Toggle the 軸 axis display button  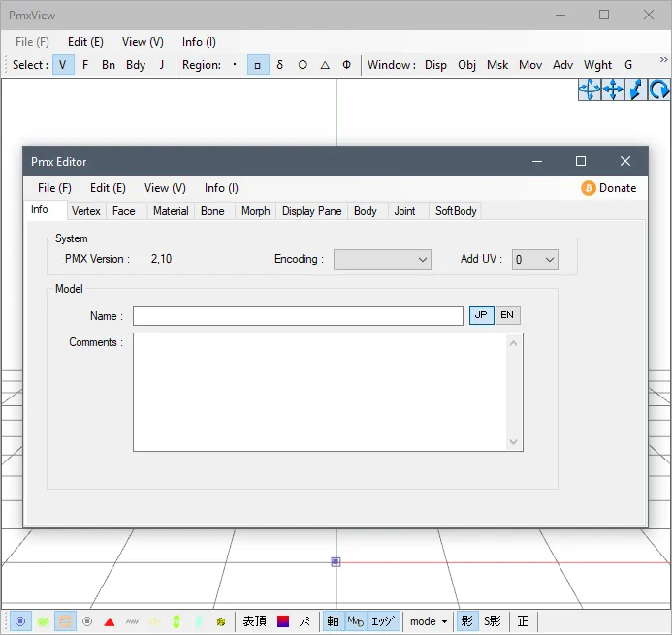click(333, 621)
